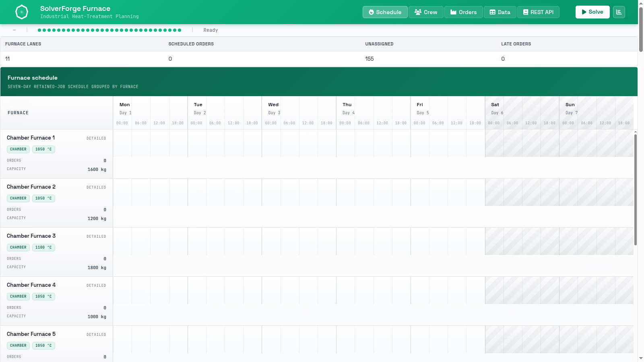
Task: Select the Chamber Furnace 5 row name
Action: pyautogui.click(x=31, y=334)
